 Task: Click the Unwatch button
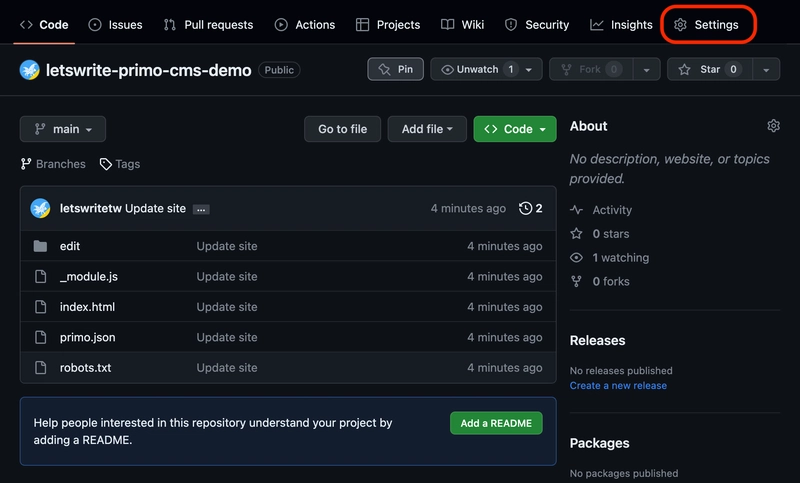[486, 69]
